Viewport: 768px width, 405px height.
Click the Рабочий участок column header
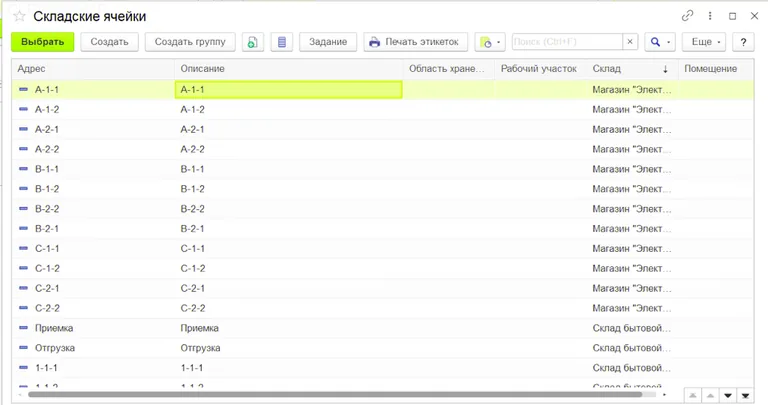[x=541, y=69]
